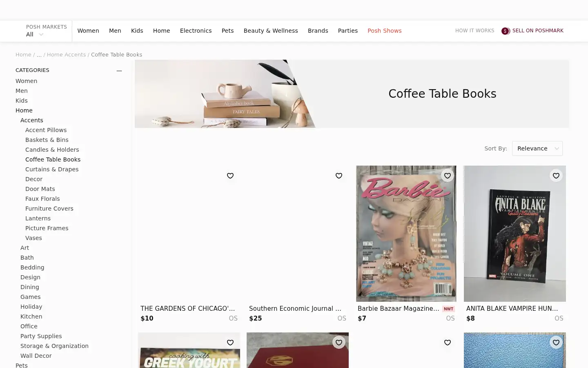Viewport: 588px width, 368px height.
Task: Like Southern Economic Journal listing heart
Action: pos(339,176)
